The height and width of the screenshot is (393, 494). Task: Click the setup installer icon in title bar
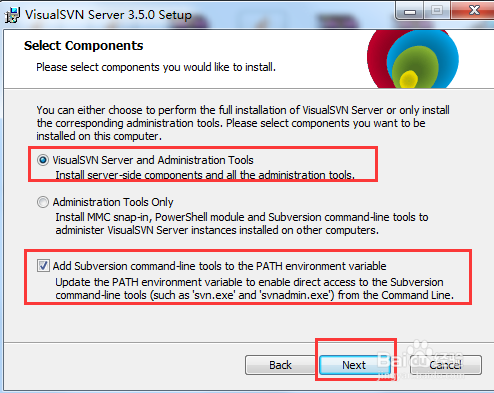click(12, 15)
